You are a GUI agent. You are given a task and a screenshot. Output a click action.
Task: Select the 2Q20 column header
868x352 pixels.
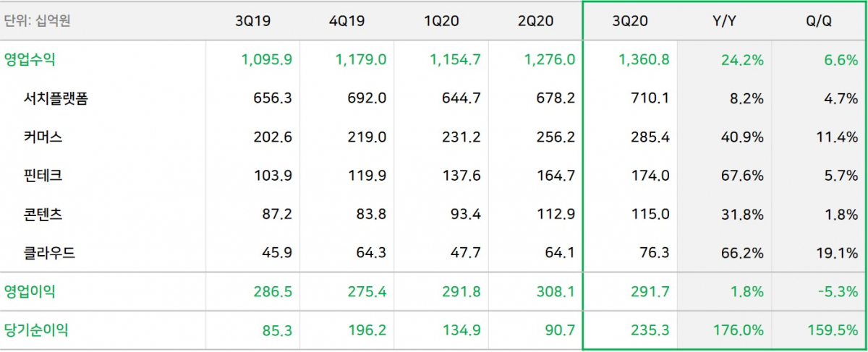coord(535,21)
